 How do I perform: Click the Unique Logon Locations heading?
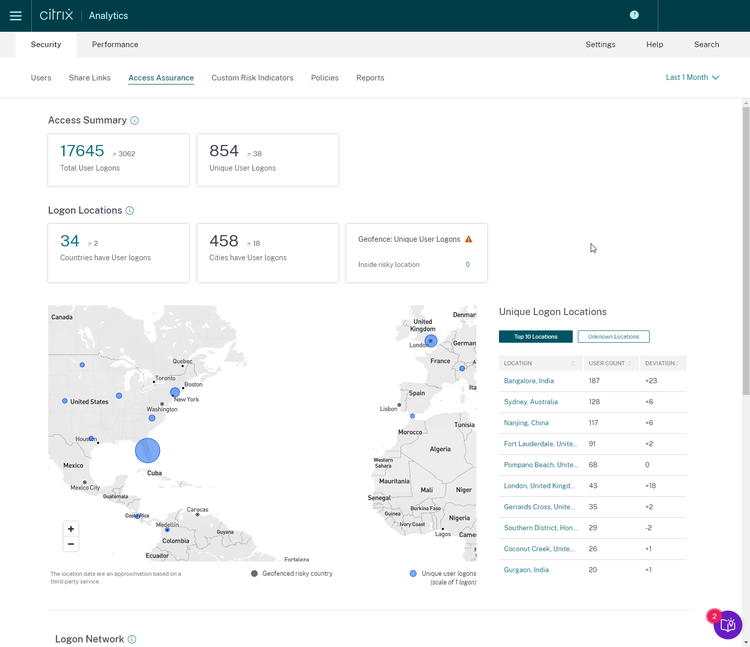[552, 312]
